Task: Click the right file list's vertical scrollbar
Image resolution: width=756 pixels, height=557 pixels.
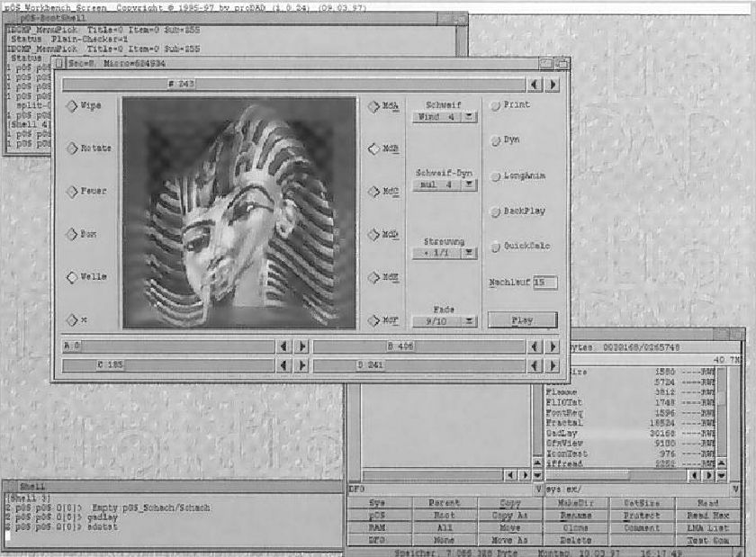Action: point(721,412)
